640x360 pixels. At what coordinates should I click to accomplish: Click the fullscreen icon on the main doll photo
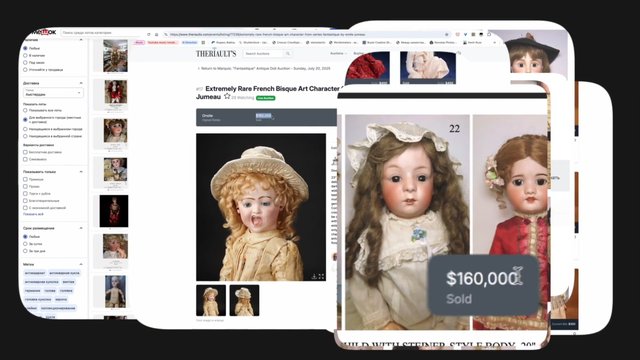(x=321, y=276)
